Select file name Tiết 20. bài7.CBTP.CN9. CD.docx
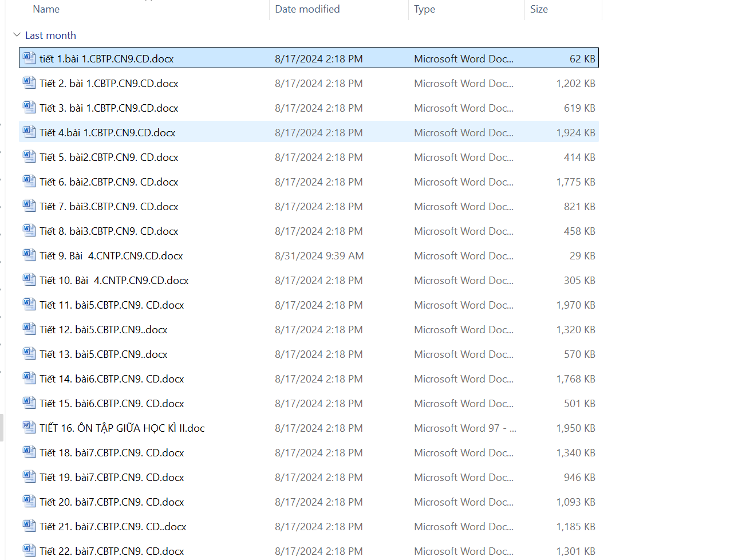738x560 pixels. point(112,502)
